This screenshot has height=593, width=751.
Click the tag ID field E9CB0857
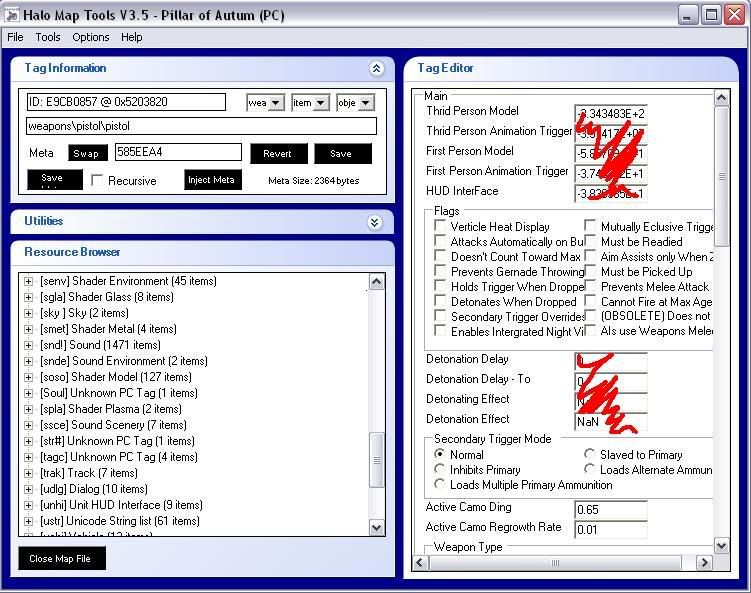coord(126,102)
